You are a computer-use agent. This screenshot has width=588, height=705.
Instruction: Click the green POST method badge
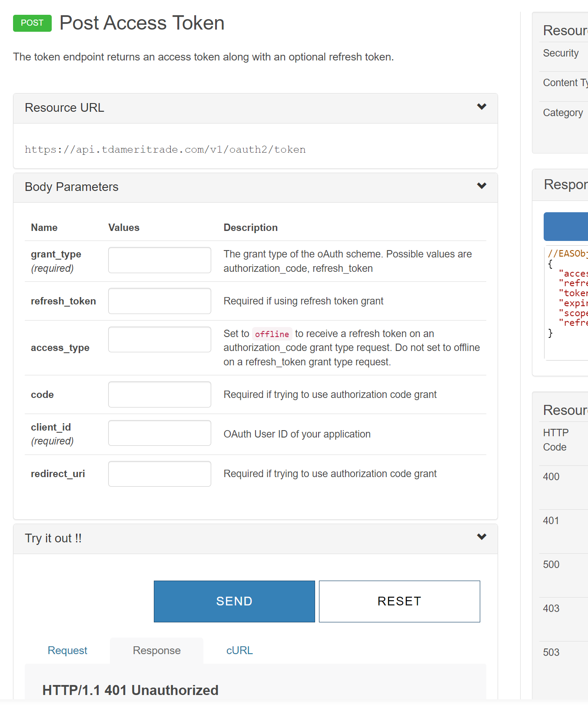pos(32,23)
